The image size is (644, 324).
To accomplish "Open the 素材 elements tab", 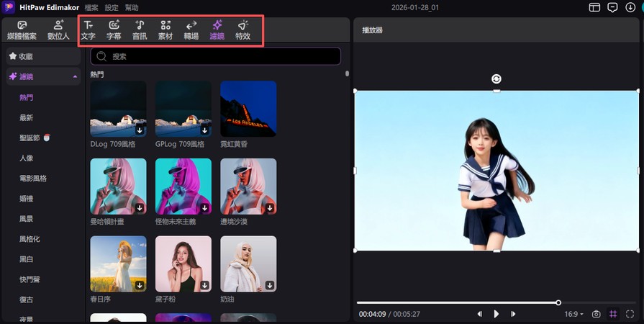I will [x=165, y=30].
